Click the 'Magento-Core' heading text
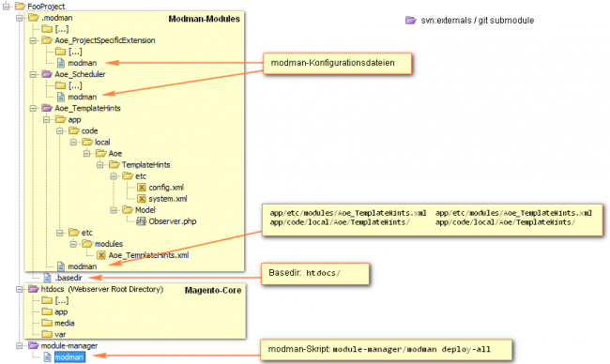 click(x=213, y=290)
